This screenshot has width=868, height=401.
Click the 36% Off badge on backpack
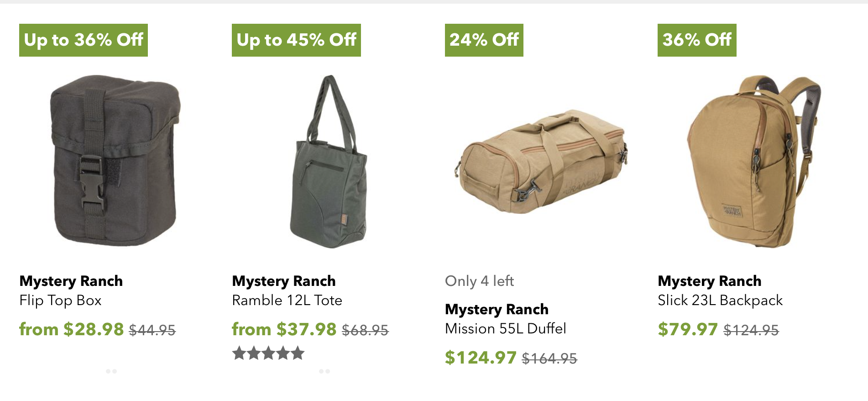[697, 40]
